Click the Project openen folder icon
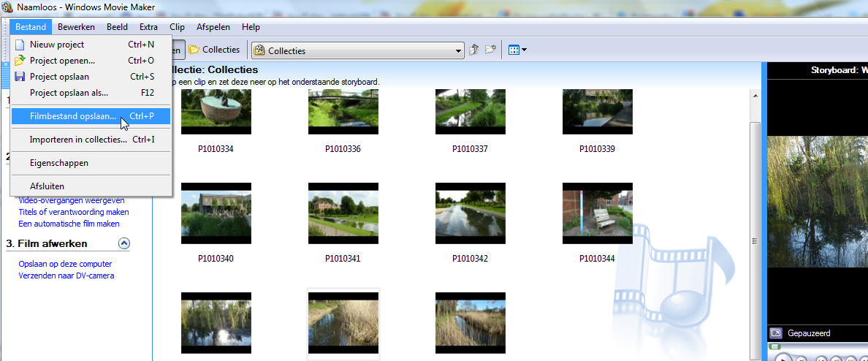The height and width of the screenshot is (361, 868). coord(20,61)
